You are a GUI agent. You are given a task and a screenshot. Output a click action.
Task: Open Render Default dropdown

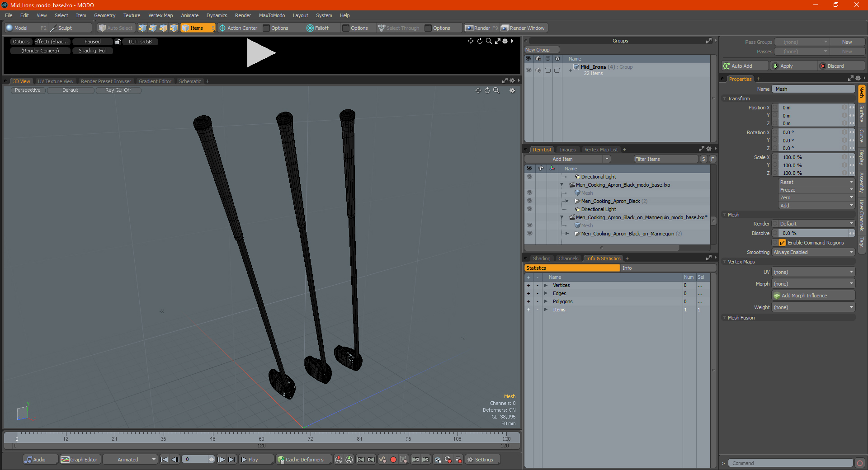(816, 224)
